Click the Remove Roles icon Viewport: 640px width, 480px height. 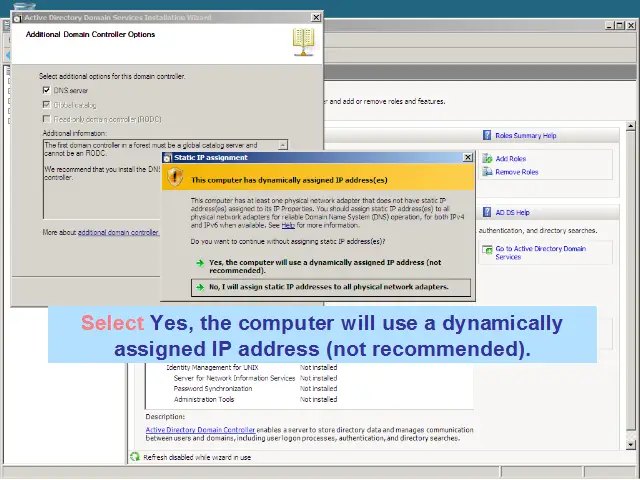(x=487, y=172)
